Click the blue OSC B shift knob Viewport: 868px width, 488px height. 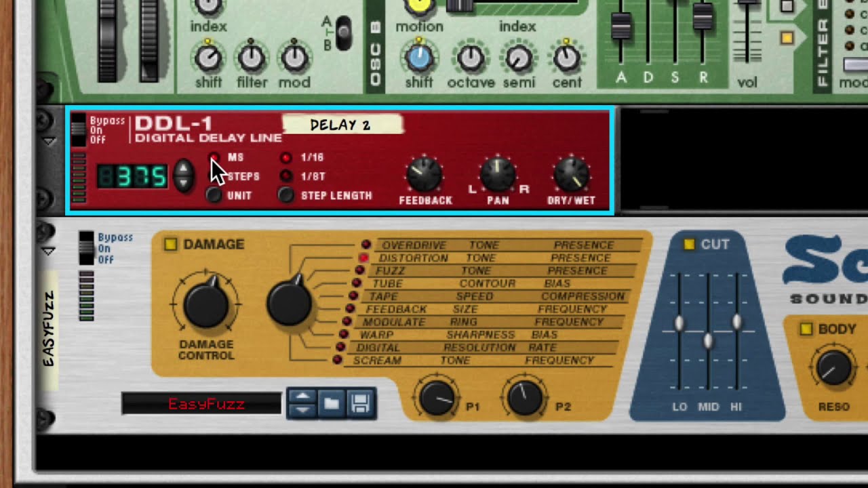(418, 58)
